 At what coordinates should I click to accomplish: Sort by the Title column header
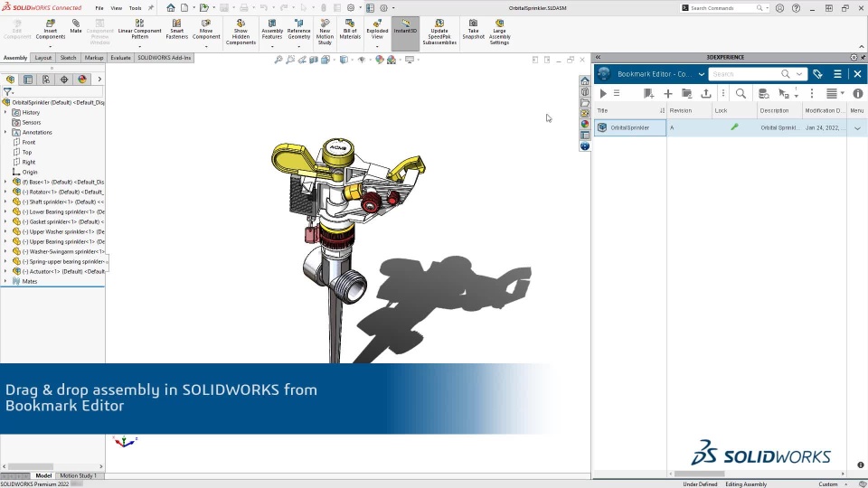point(630,110)
